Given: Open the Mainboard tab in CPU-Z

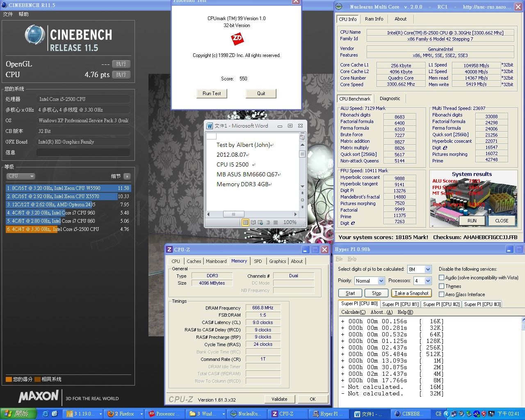Looking at the screenshot, I should [216, 261].
